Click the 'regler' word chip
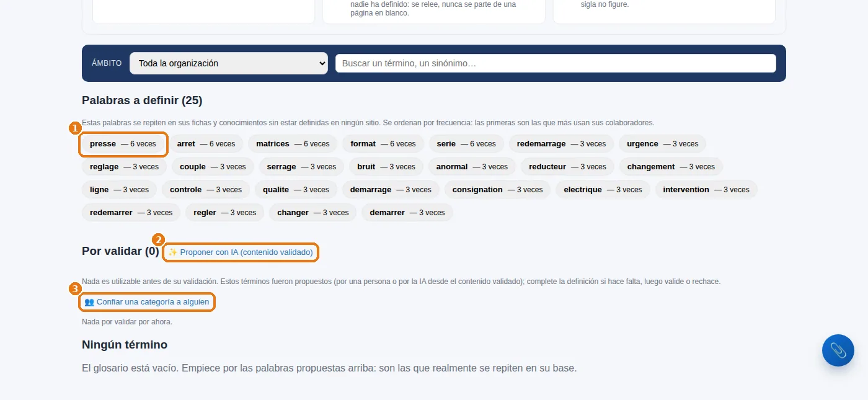 point(225,213)
